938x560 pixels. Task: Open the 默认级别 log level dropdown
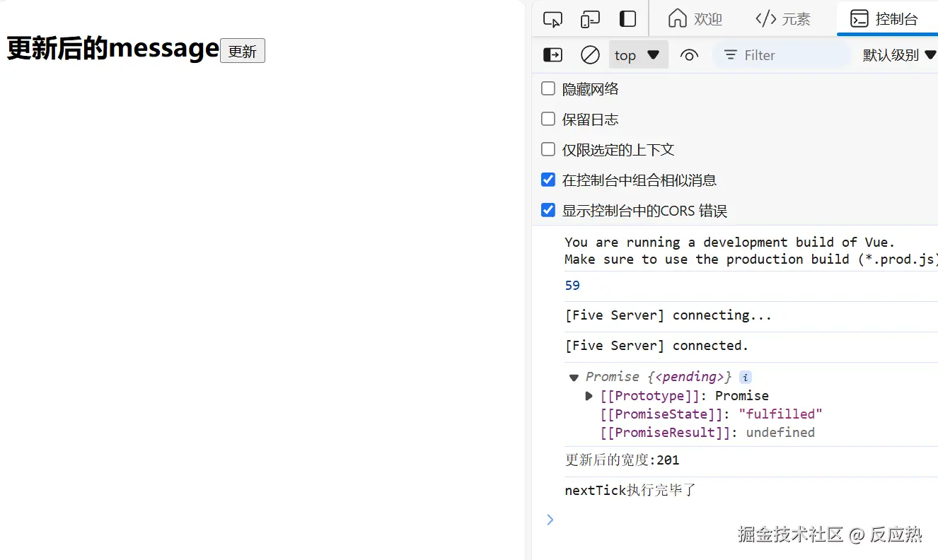[899, 55]
